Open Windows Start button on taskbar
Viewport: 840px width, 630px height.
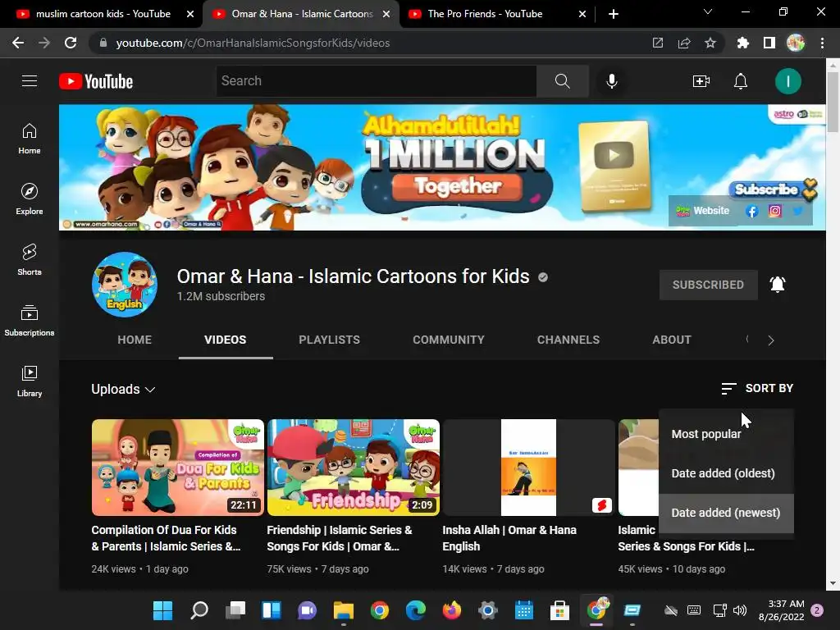coord(163,610)
